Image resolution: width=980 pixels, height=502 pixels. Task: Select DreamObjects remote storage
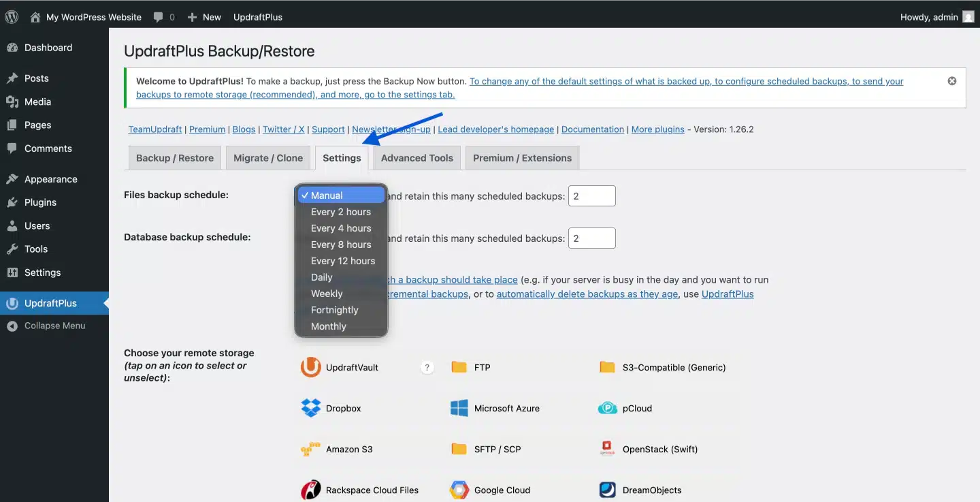coord(640,490)
